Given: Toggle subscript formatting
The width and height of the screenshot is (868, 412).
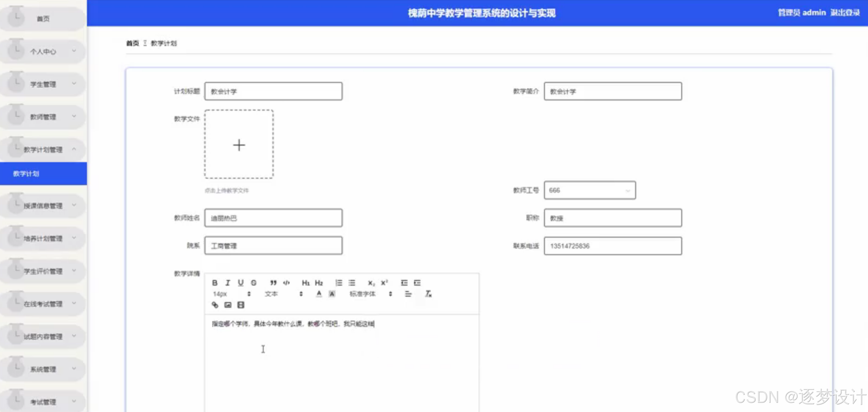Looking at the screenshot, I should coord(371,283).
